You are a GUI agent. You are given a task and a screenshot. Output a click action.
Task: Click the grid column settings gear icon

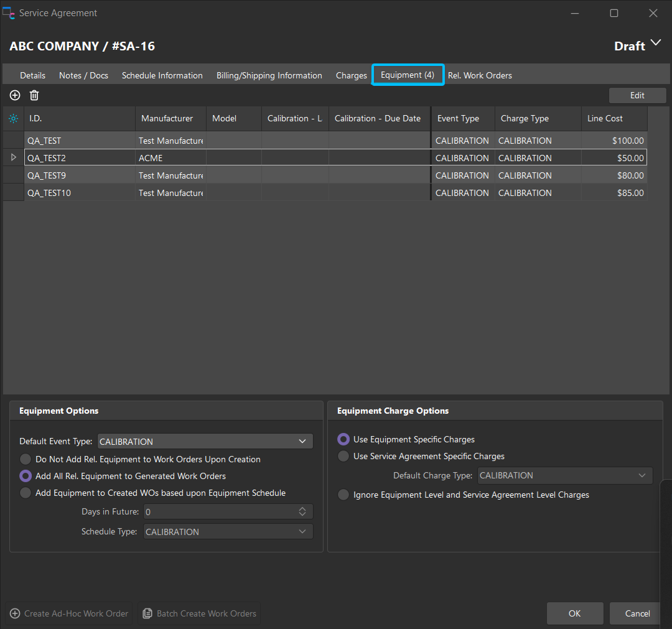tap(14, 118)
